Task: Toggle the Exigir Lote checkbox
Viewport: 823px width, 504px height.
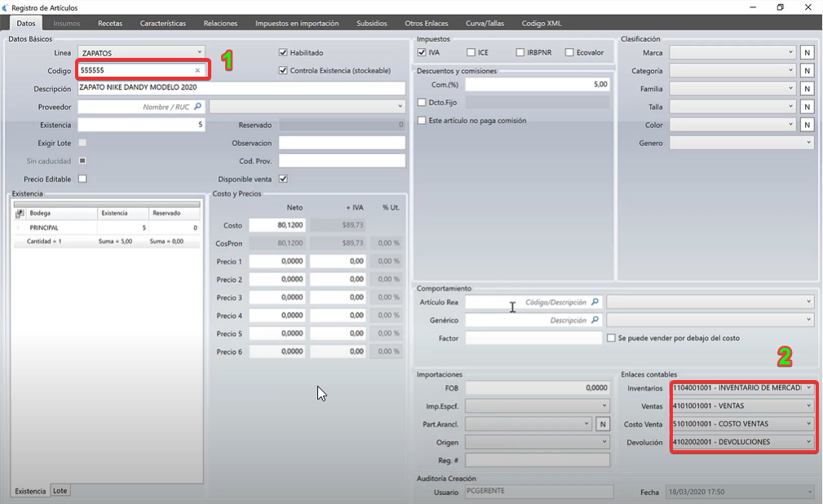Action: 82,143
